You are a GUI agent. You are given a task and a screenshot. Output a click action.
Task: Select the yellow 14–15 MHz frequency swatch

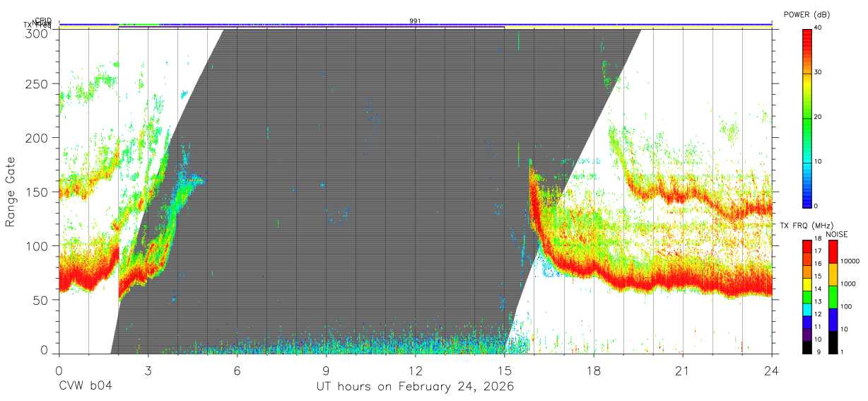[808, 284]
